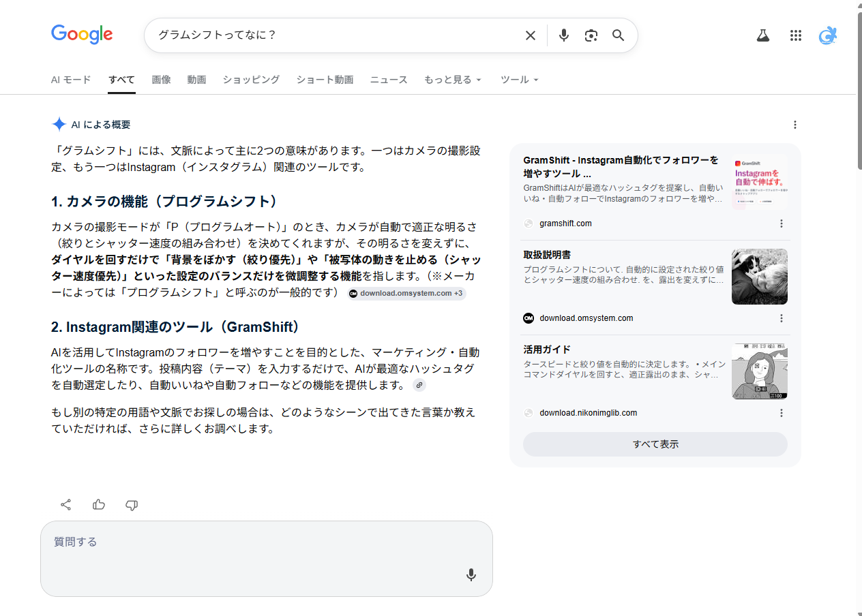
Task: Click the Google logo
Action: [82, 35]
